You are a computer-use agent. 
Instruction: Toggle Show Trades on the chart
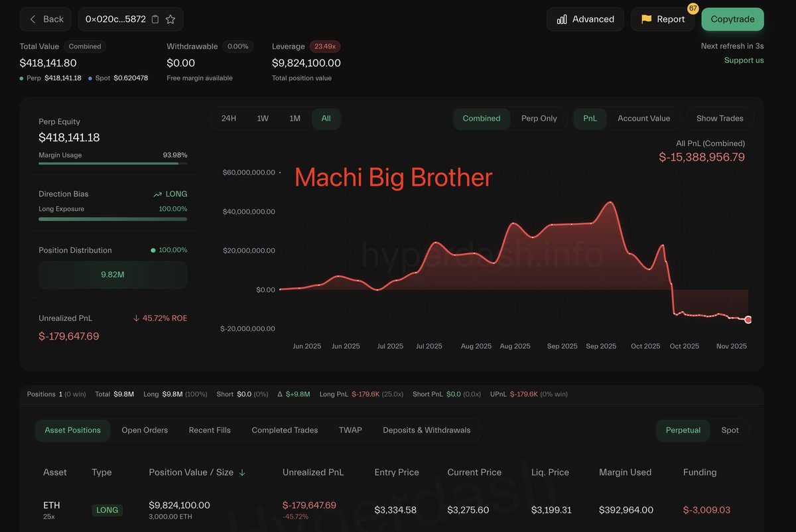tap(720, 118)
